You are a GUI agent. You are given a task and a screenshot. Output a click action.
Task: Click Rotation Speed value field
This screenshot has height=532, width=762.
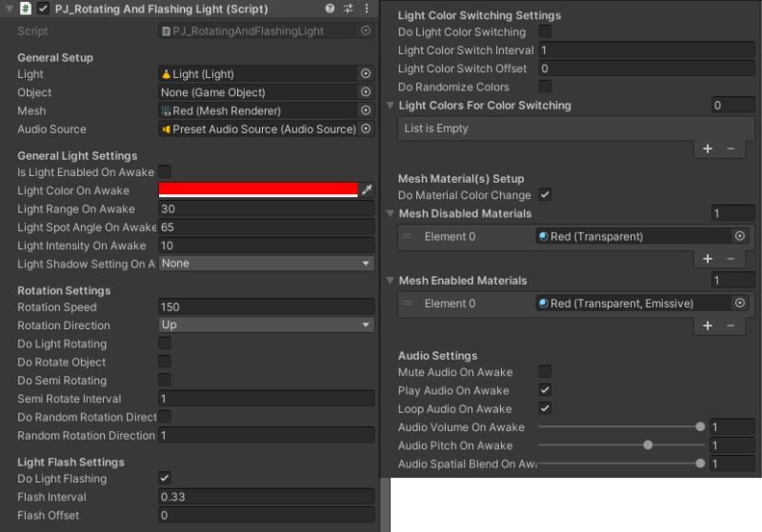(267, 306)
